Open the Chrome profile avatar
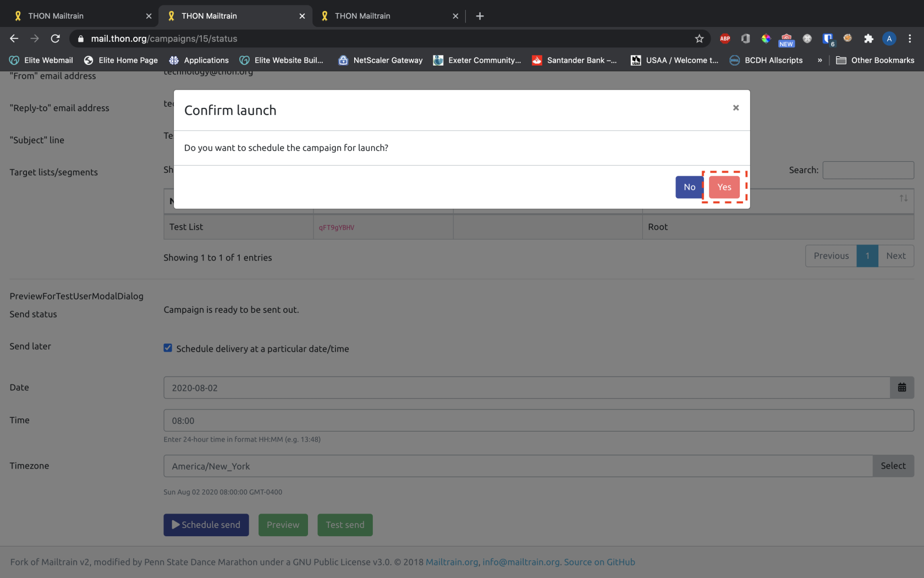 point(889,39)
